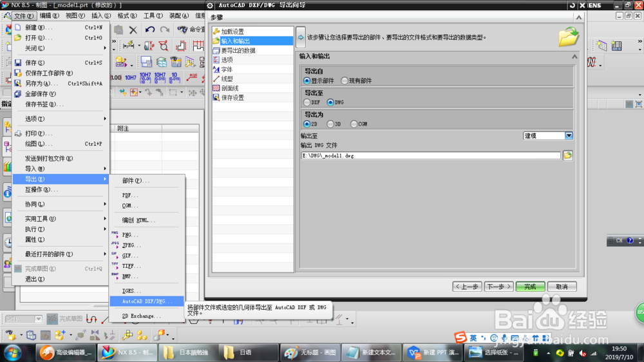
Task: Click the command finder binoculars icon
Action: (182, 30)
